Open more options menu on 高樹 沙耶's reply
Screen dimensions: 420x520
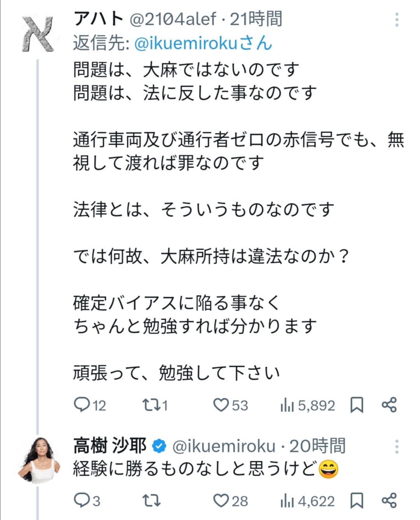[397, 446]
